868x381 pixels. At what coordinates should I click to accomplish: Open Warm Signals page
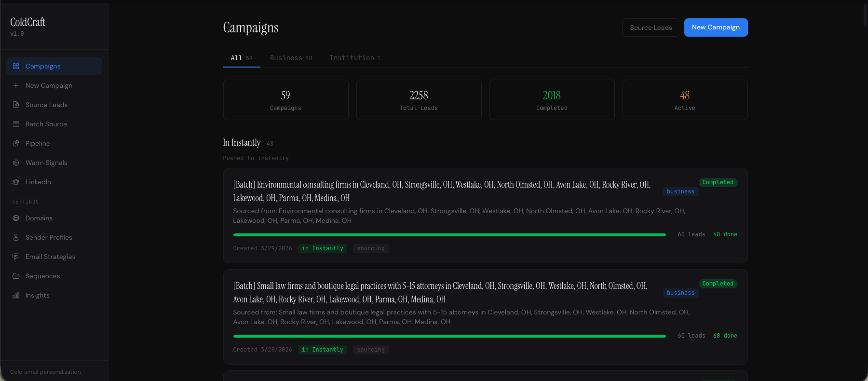point(54,163)
